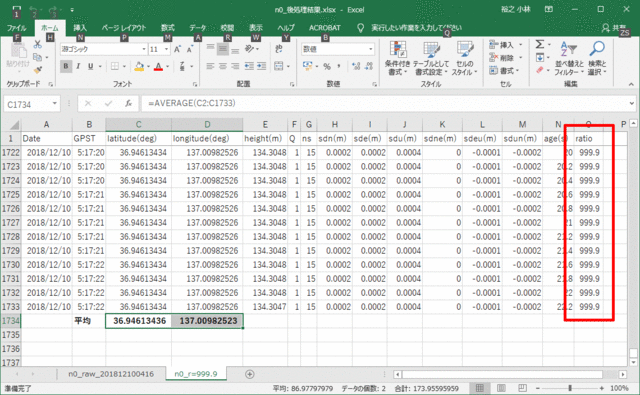
Task: Click zoom in plus on status bar
Action: [602, 388]
